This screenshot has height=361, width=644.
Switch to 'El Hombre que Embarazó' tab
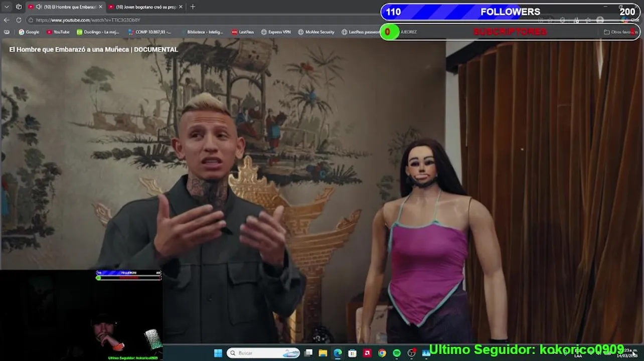[65, 7]
